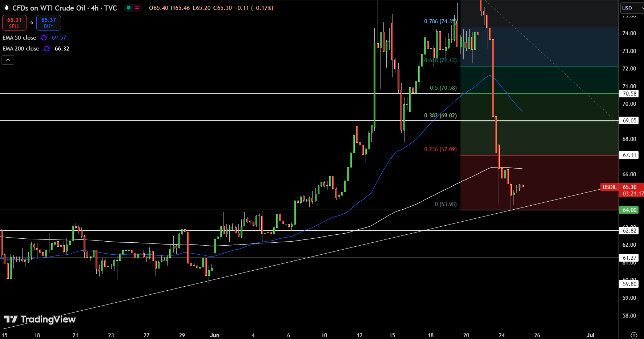Click the 65.30 current price label
The image size is (644, 339).
[630, 187]
